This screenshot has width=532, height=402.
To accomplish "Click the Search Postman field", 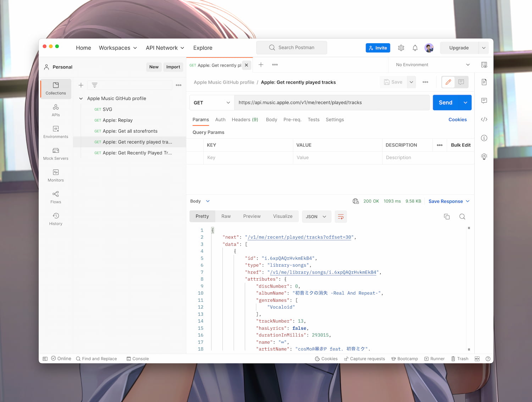I will pyautogui.click(x=292, y=48).
